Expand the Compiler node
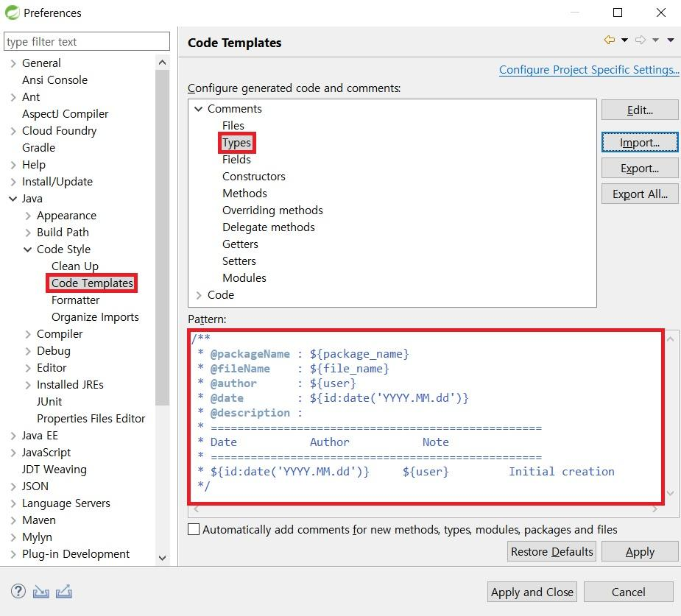This screenshot has width=681, height=616. (28, 334)
